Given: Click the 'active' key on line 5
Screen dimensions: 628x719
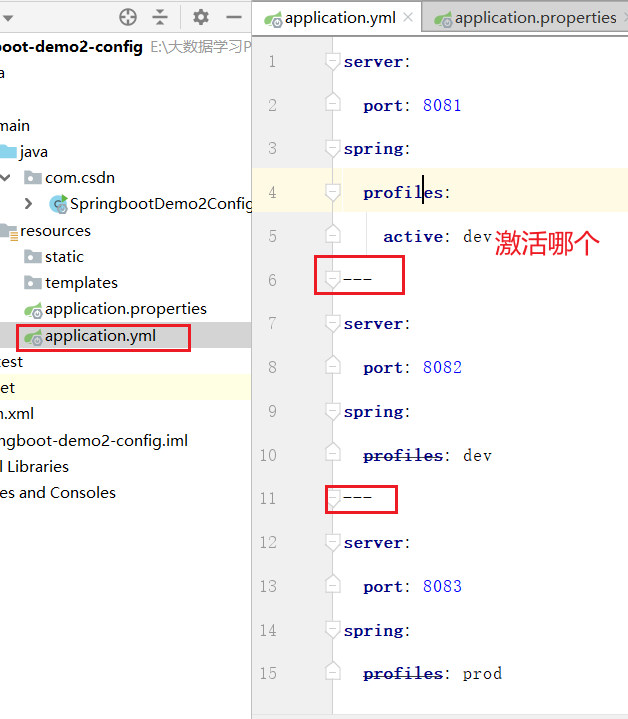Looking at the screenshot, I should [413, 237].
